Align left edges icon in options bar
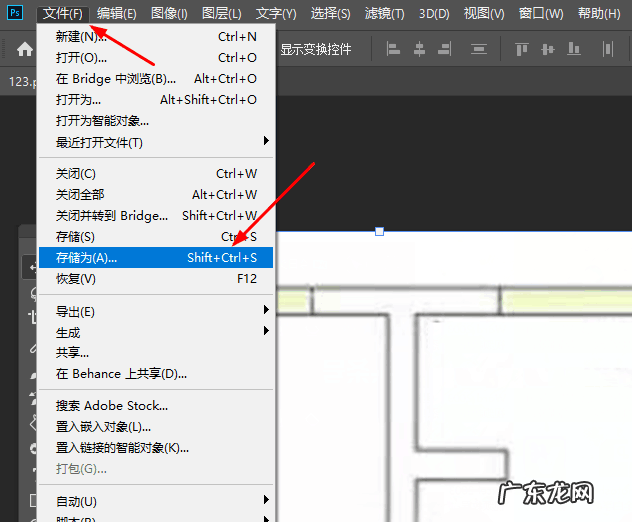Viewport: 632px width, 522px height. tap(393, 49)
